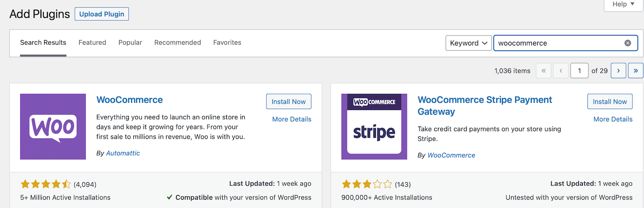The image size is (644, 208).
Task: Switch to the Featured tab
Action: tap(92, 42)
